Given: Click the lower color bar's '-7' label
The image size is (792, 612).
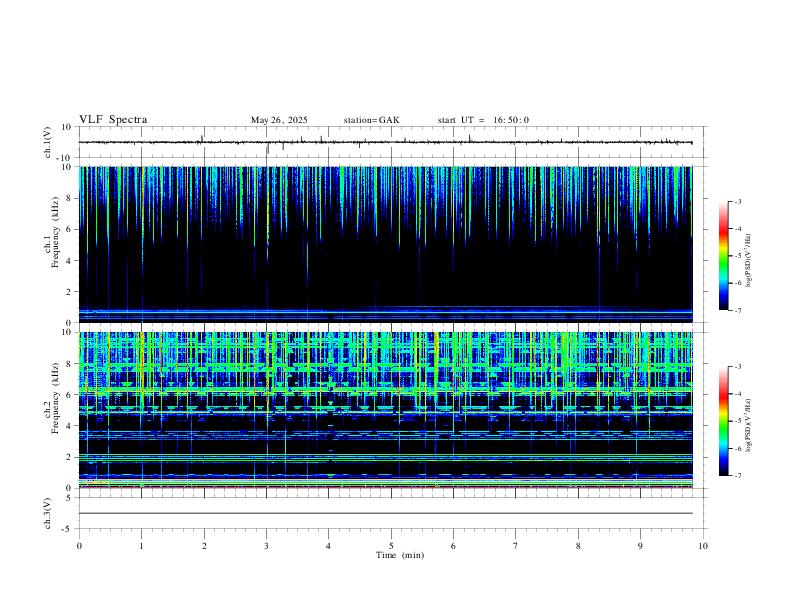Looking at the screenshot, I should click(737, 476).
